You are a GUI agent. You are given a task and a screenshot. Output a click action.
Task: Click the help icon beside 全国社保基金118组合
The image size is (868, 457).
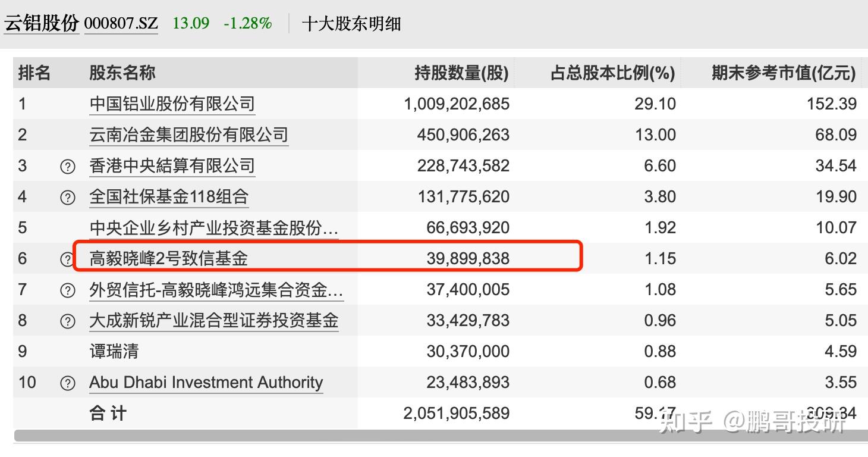coord(68,198)
